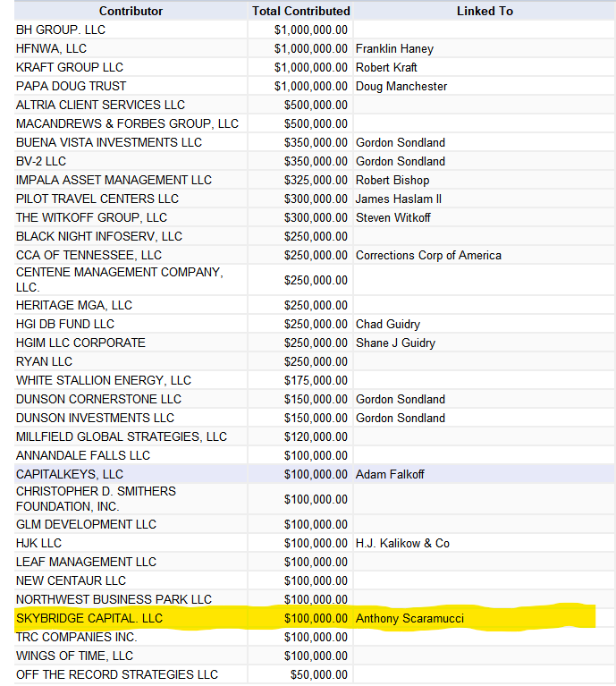Click the Anthony Scaramucci cell
616x686 pixels.
[485, 619]
